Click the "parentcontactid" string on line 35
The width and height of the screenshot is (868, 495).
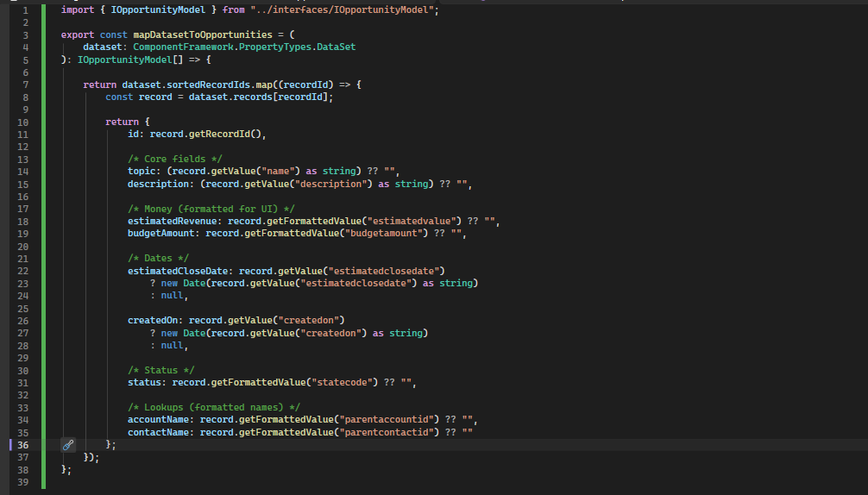395,433
